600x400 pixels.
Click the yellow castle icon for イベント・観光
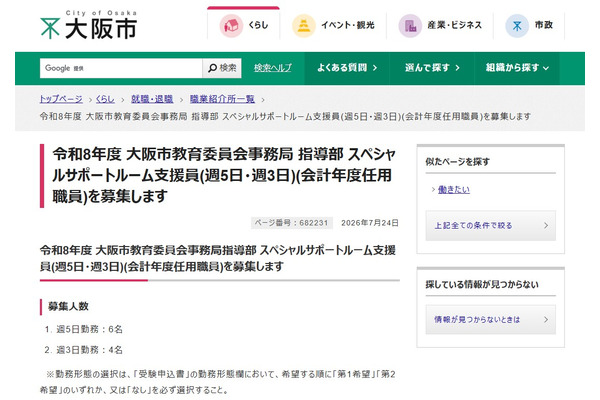click(x=304, y=26)
